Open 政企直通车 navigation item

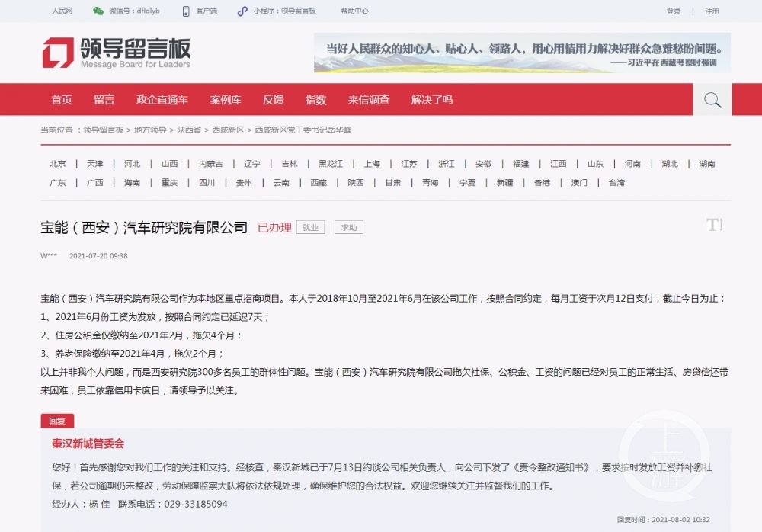tap(162, 100)
